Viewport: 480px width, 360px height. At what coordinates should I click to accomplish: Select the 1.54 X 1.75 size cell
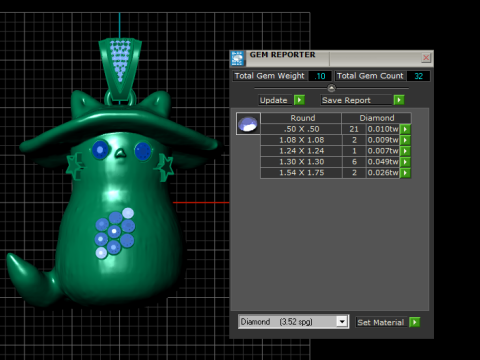[x=301, y=173]
